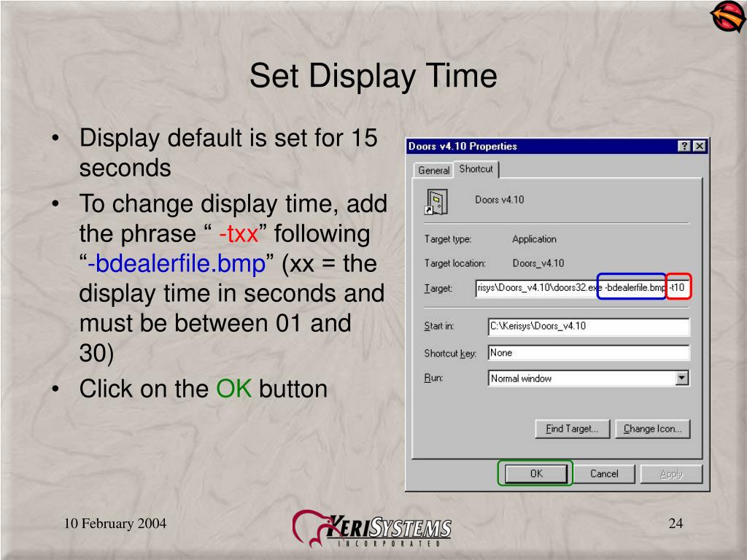
Task: Click the Target type: label
Action: point(448,239)
